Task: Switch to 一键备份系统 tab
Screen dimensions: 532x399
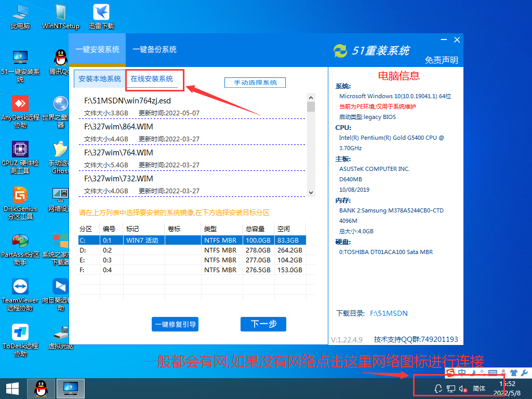Action: [x=155, y=50]
